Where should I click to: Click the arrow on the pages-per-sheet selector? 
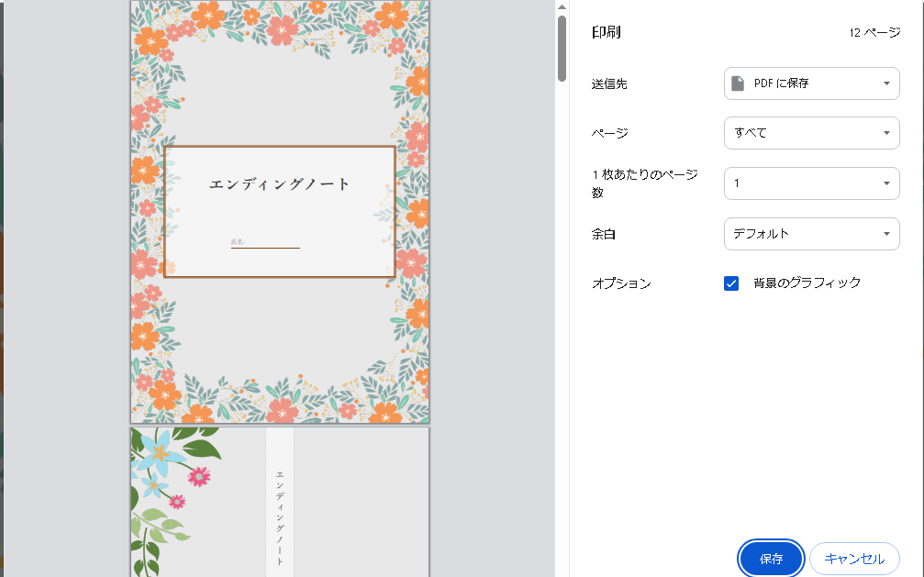coord(886,183)
